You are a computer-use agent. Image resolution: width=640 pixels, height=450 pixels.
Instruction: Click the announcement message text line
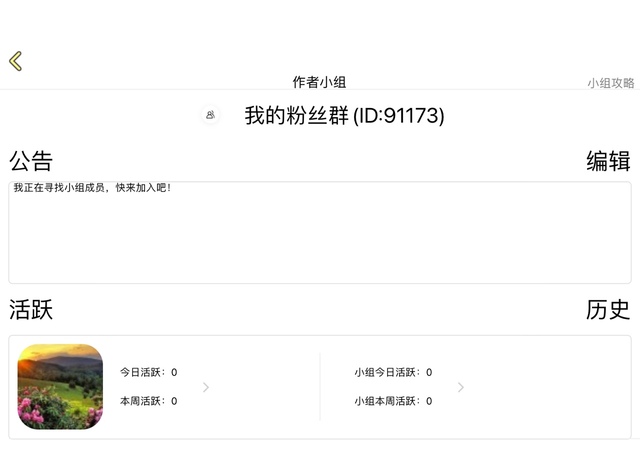coord(92,188)
